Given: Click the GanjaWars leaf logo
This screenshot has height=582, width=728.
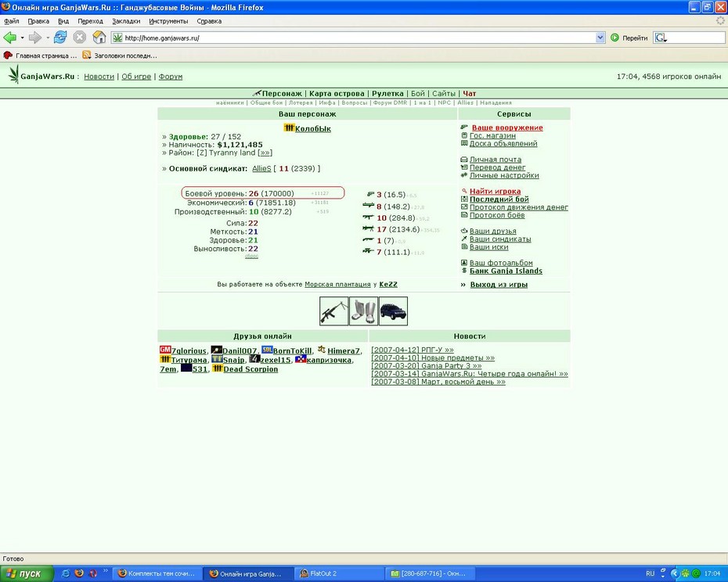Looking at the screenshot, I should click(14, 74).
